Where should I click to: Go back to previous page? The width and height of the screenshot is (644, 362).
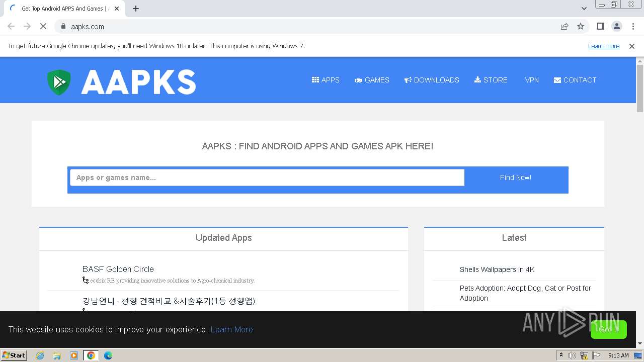pos(11,26)
